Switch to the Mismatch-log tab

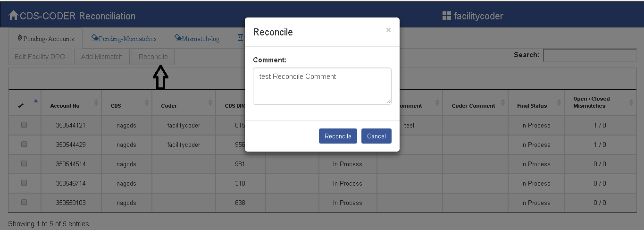[197, 39]
